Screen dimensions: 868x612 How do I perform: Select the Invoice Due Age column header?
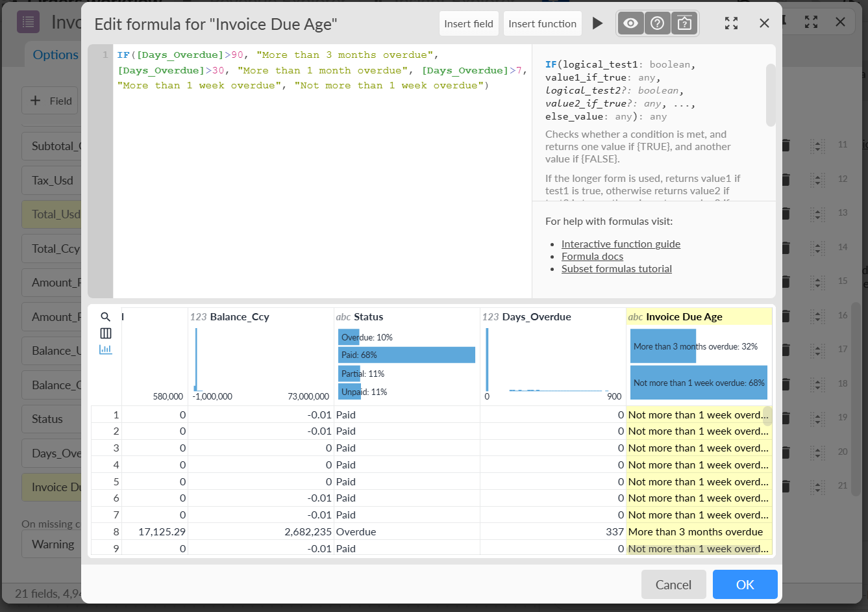pos(699,317)
